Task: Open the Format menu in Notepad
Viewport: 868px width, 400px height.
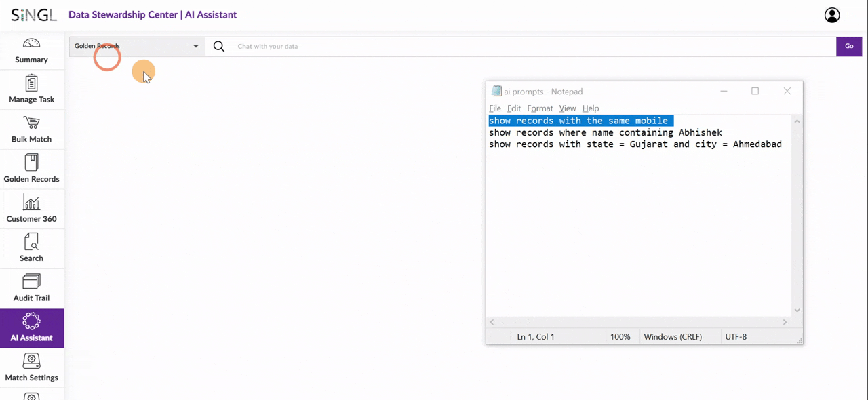Action: 540,108
